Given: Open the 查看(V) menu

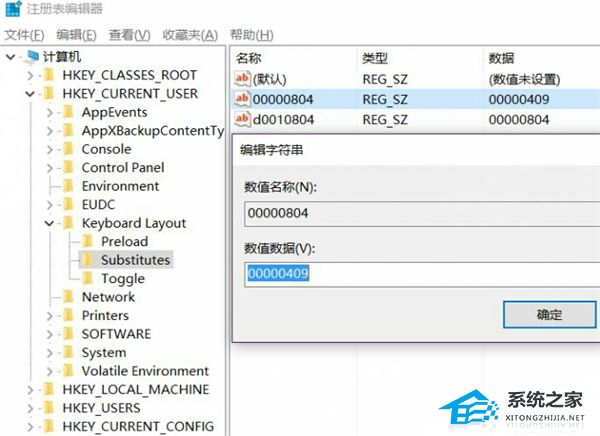Looking at the screenshot, I should [129, 35].
